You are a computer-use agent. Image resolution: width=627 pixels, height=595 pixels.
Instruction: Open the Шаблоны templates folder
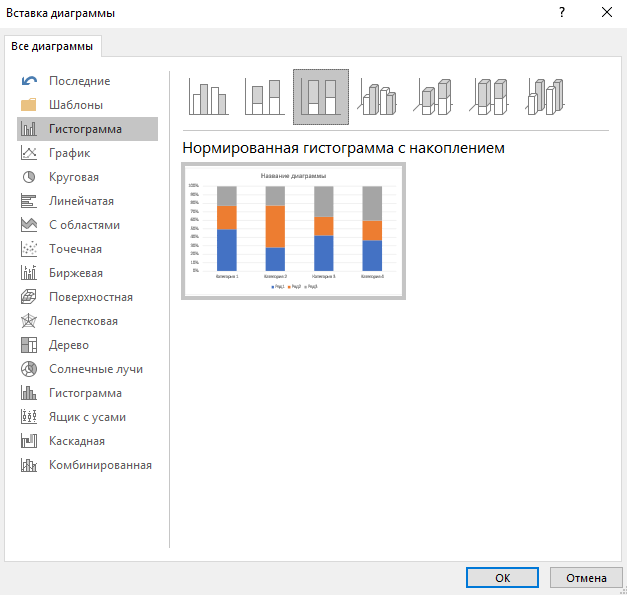point(75,105)
